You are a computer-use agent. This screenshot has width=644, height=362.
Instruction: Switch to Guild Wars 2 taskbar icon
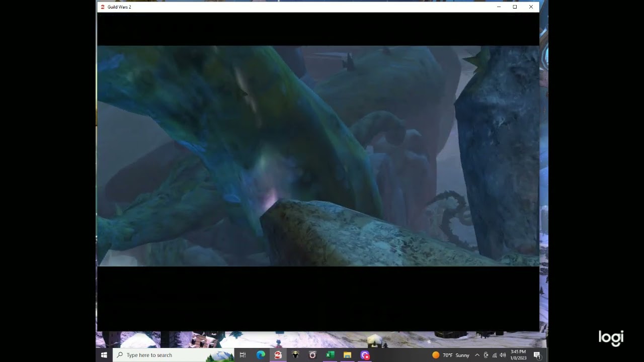[x=278, y=355]
